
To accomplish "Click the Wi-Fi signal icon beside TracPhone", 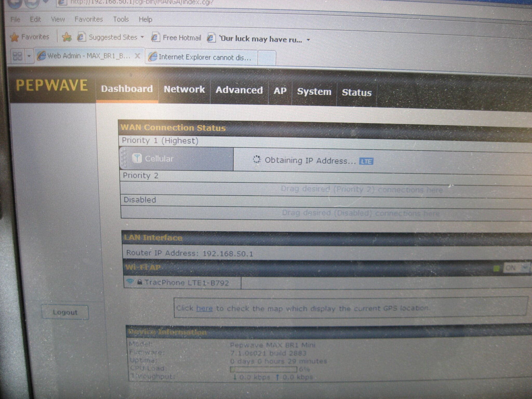I will (x=130, y=282).
